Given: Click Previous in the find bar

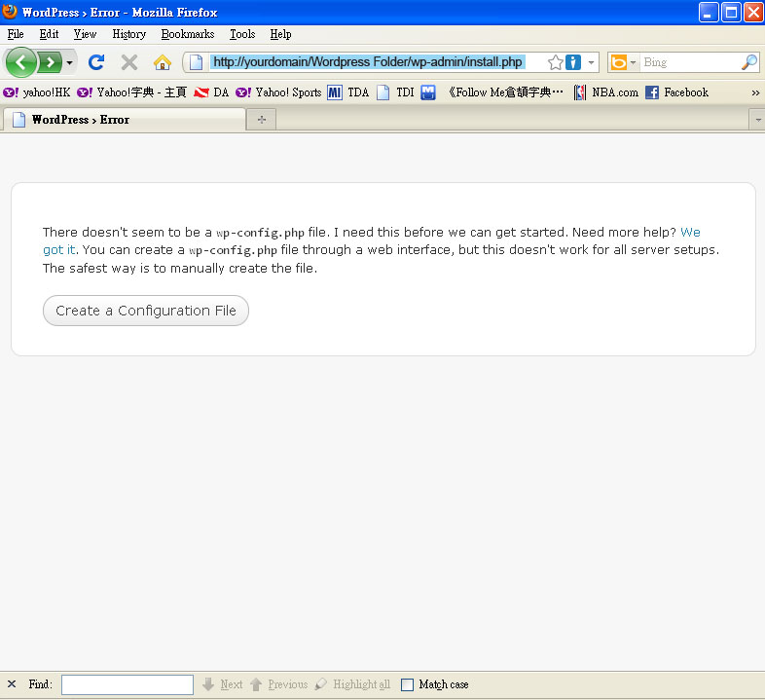Looking at the screenshot, I should 279,684.
